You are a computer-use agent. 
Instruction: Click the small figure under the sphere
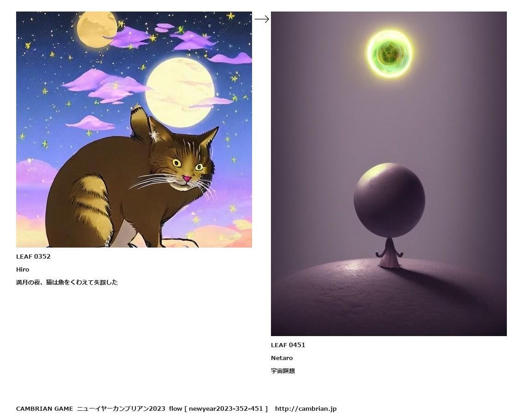(x=389, y=253)
